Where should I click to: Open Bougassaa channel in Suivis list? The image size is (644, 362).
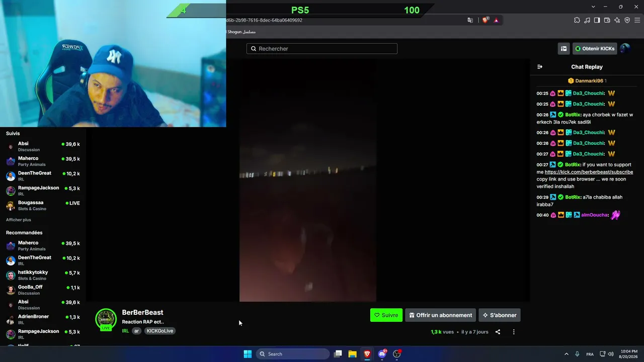(43, 206)
